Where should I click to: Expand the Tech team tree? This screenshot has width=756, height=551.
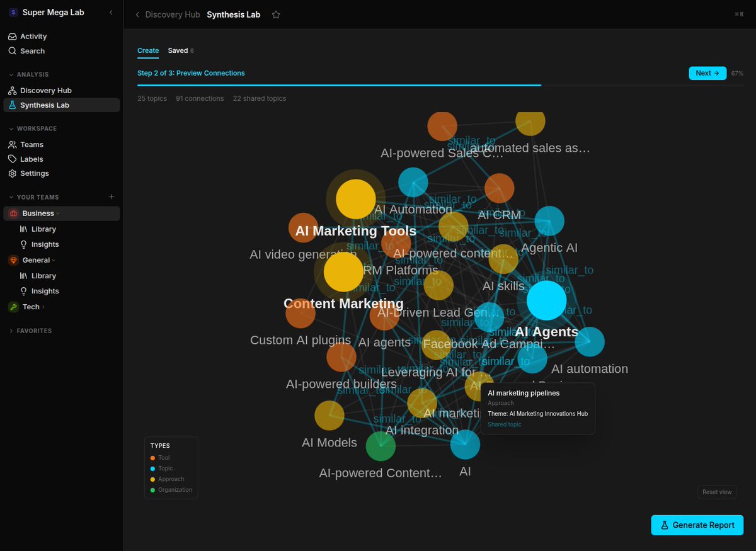(43, 307)
